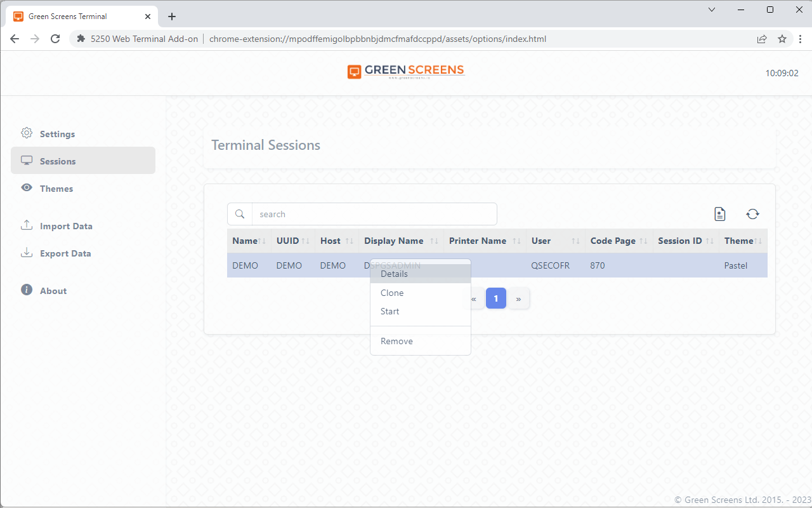The width and height of the screenshot is (812, 508).
Task: Go to next page of sessions
Action: [518, 298]
